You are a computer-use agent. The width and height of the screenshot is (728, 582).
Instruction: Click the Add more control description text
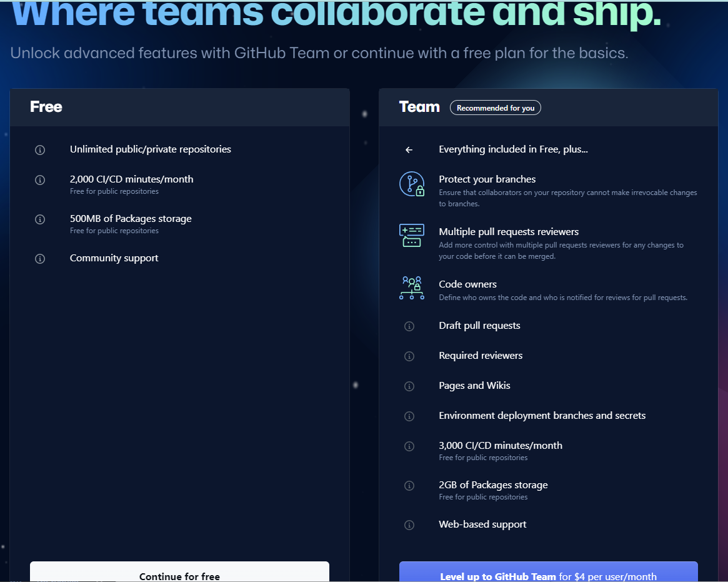(561, 251)
